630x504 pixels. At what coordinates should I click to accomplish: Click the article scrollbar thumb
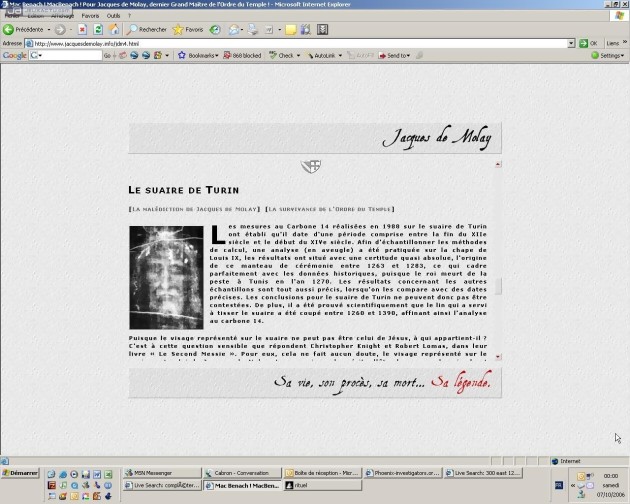pyautogui.click(x=498, y=287)
